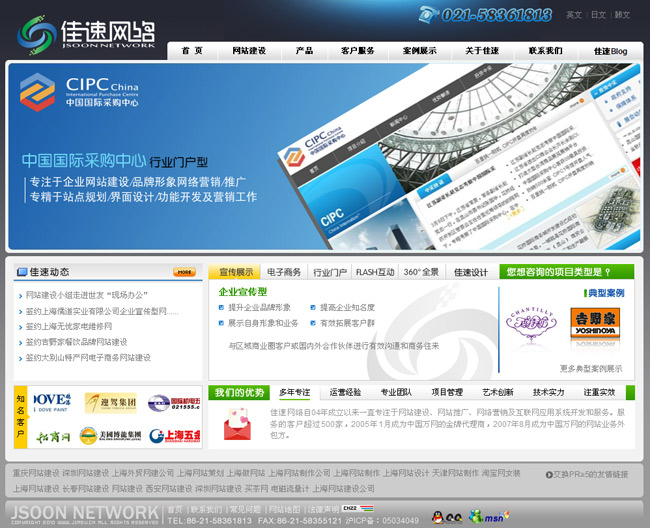Open the 更多典型案例展示 link
Screen dimensions: 650x528
591,368
